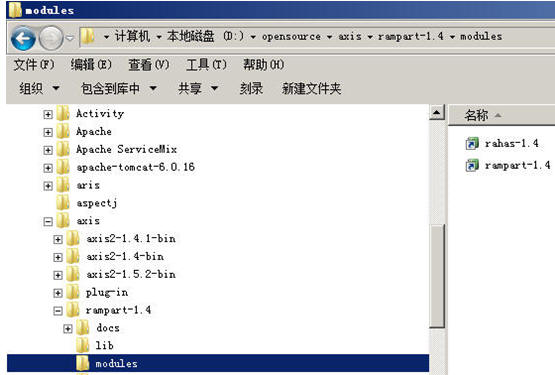Select the modules folder icon in tree
The height and width of the screenshot is (375, 555).
pos(83,363)
